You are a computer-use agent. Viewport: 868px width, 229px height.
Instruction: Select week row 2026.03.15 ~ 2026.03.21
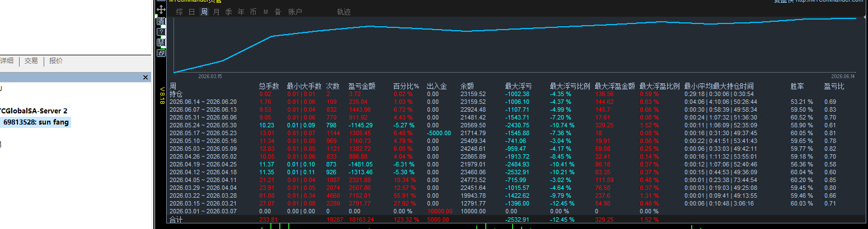click(203, 203)
